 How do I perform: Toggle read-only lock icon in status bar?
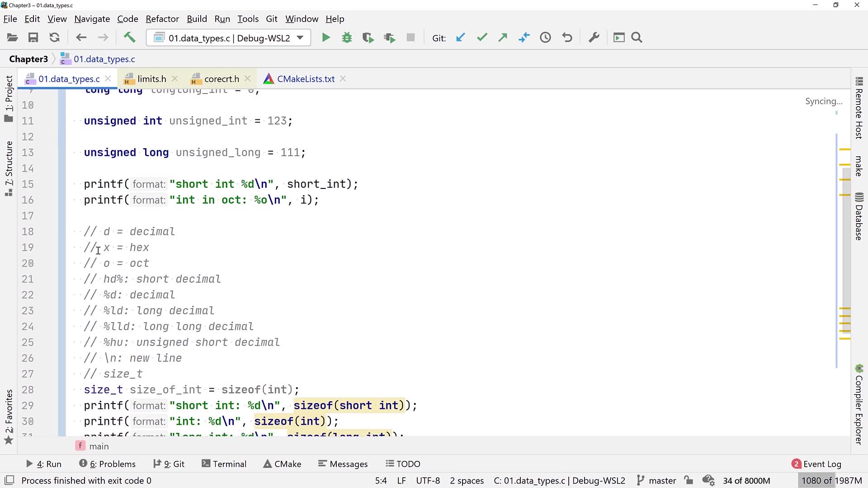[x=689, y=480]
